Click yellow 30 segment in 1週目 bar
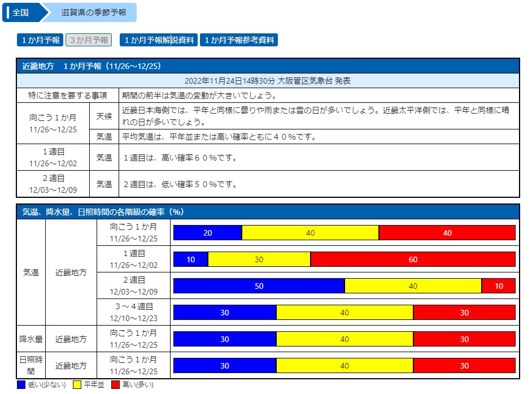This screenshot has height=394, width=532. (x=259, y=259)
